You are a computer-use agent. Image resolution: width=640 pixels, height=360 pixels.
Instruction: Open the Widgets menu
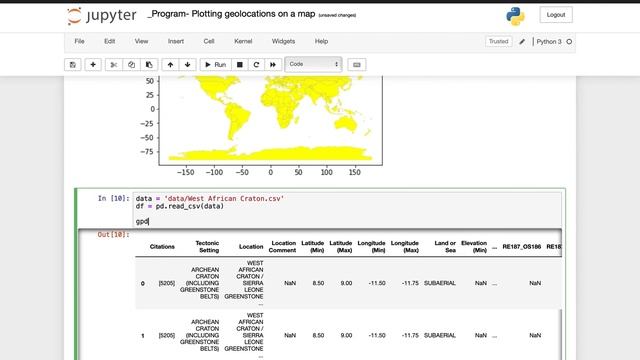(x=283, y=41)
